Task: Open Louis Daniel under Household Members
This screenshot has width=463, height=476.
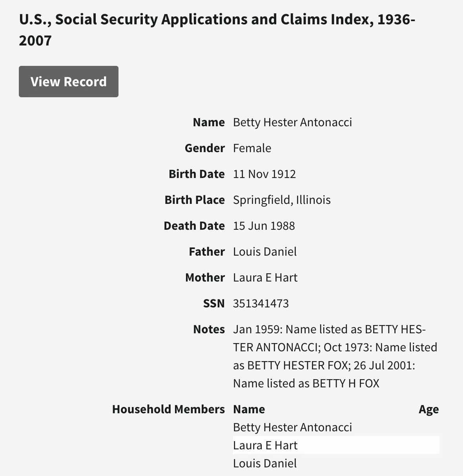Action: 265,463
